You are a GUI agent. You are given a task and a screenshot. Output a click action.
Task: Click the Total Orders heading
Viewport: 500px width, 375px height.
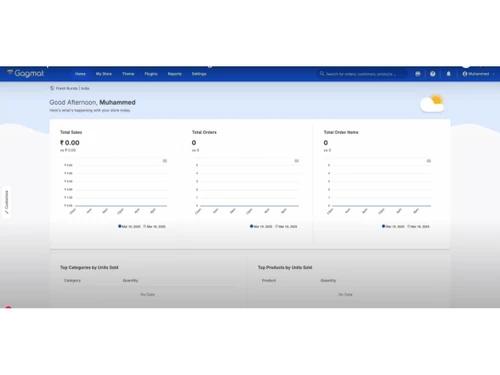pyautogui.click(x=204, y=132)
